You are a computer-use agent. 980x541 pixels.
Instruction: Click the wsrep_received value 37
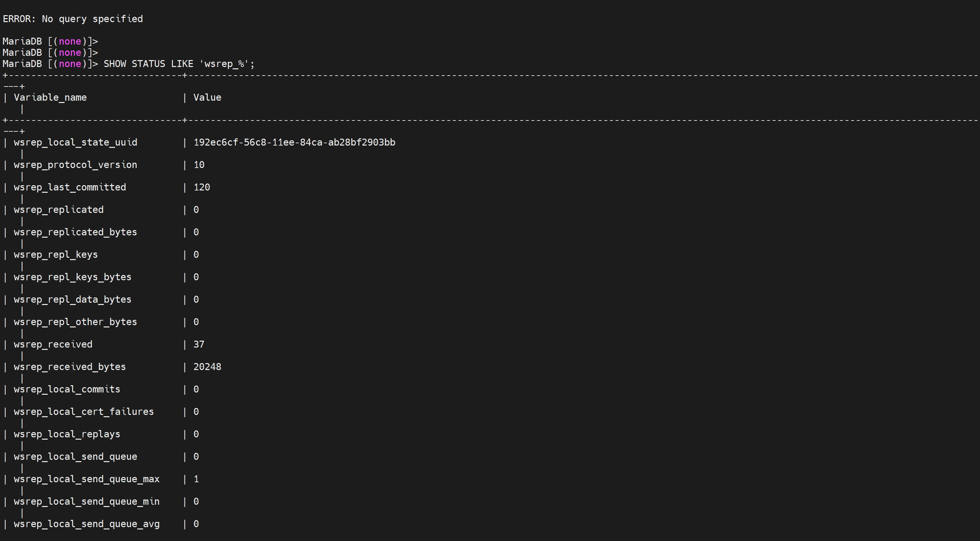coord(199,345)
